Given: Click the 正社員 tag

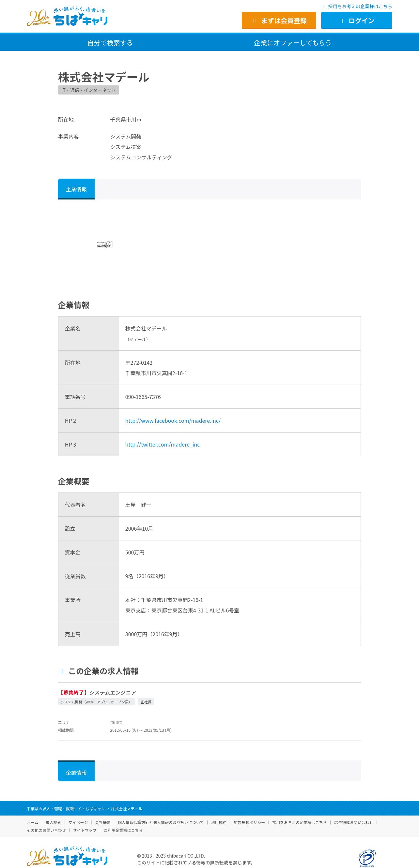Looking at the screenshot, I should 146,702.
